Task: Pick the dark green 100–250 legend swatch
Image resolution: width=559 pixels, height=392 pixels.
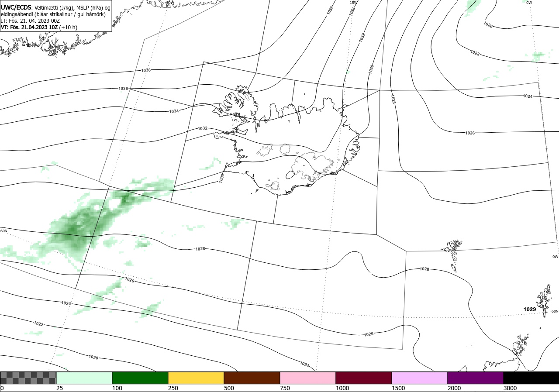Action: pyautogui.click(x=140, y=378)
